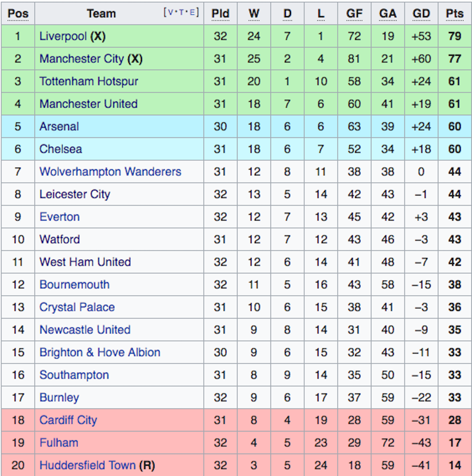Click the Pts column header abbreviation
Image resolution: width=472 pixels, height=476 pixels.
(454, 13)
